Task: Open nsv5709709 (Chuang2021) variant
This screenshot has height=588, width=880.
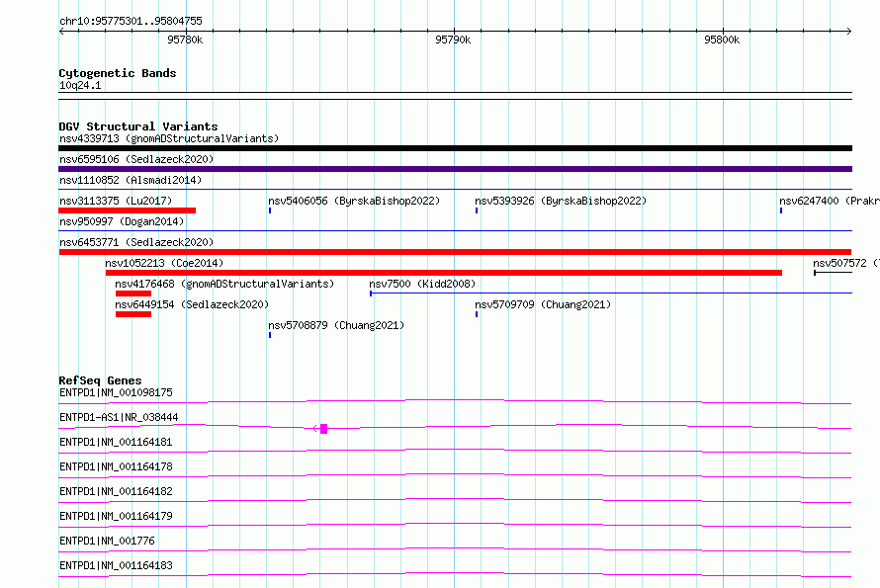Action: pos(543,304)
